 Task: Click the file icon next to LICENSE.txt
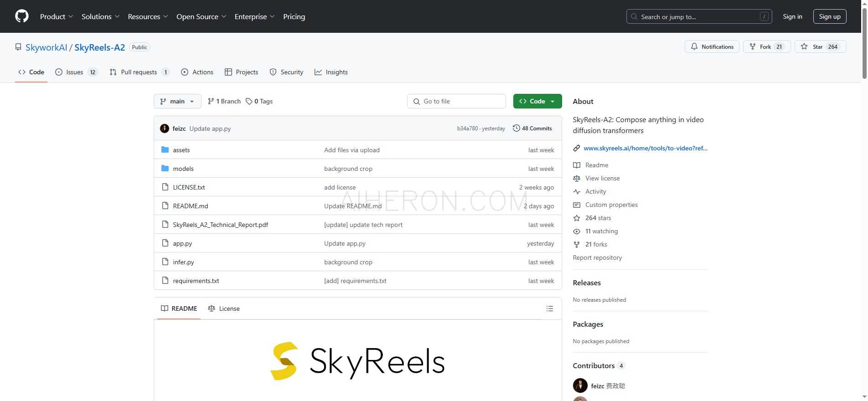(165, 187)
